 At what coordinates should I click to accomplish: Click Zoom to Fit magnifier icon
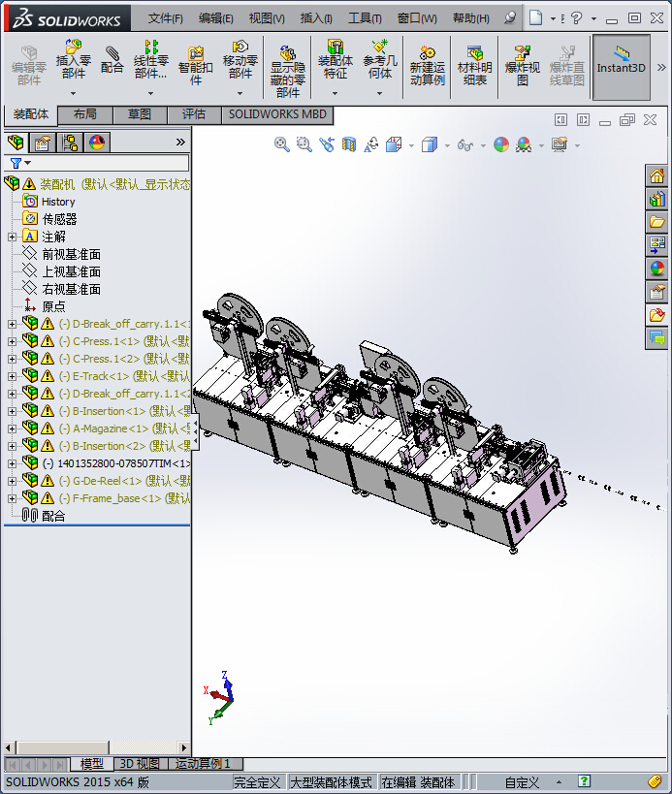coord(281,144)
